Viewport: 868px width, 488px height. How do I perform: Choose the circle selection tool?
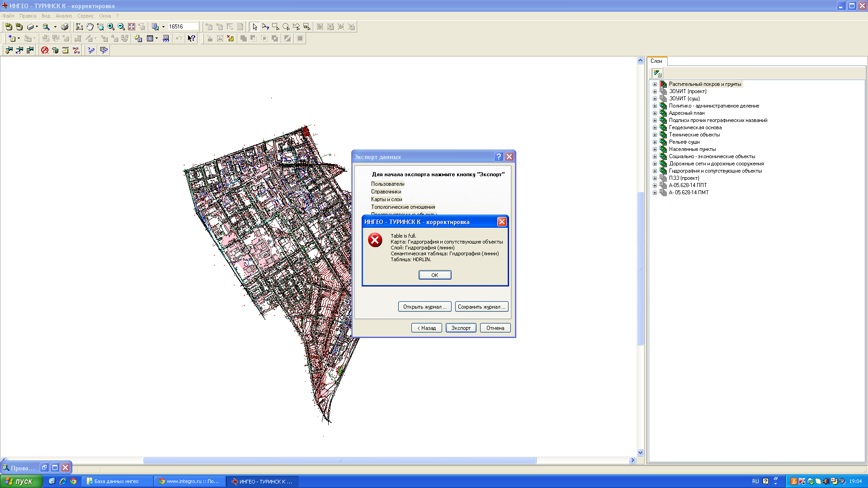(x=286, y=27)
